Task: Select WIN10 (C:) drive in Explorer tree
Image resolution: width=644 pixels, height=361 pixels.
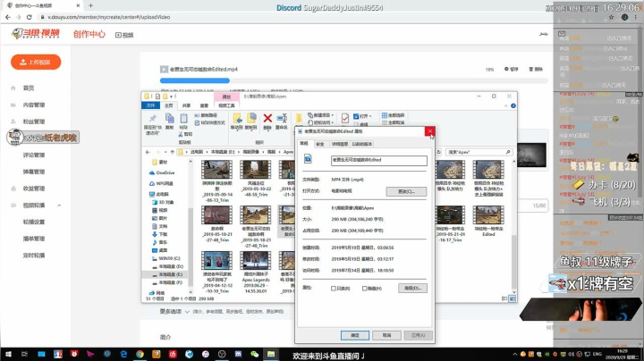Action: [x=166, y=258]
